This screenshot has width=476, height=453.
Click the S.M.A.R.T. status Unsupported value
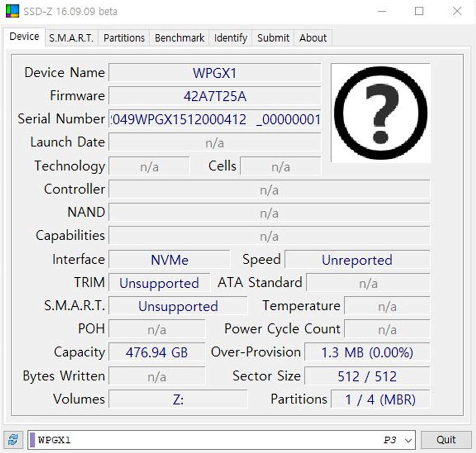point(178,306)
